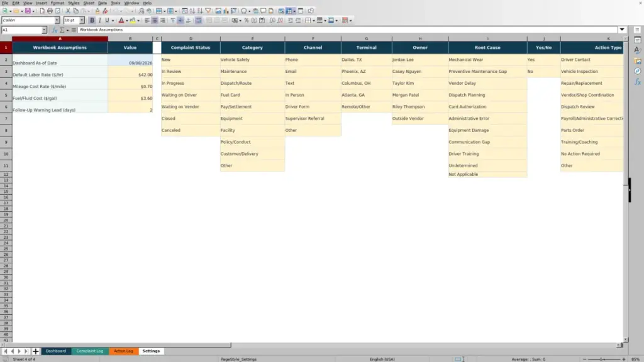Switch to the Action Log sheet tab

point(124,351)
